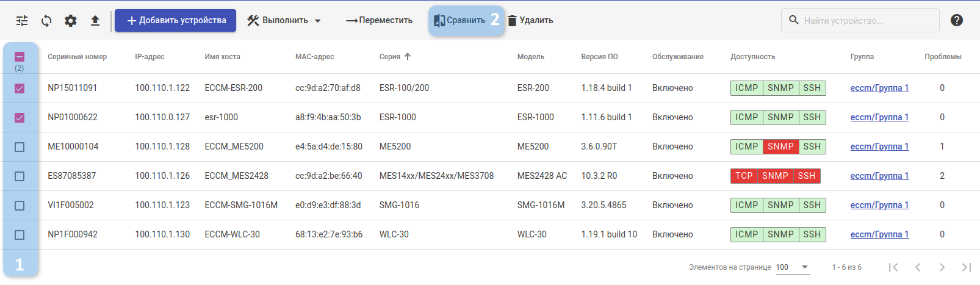The height and width of the screenshot is (285, 980).
Task: Open the table filter settings icon
Action: point(22,21)
